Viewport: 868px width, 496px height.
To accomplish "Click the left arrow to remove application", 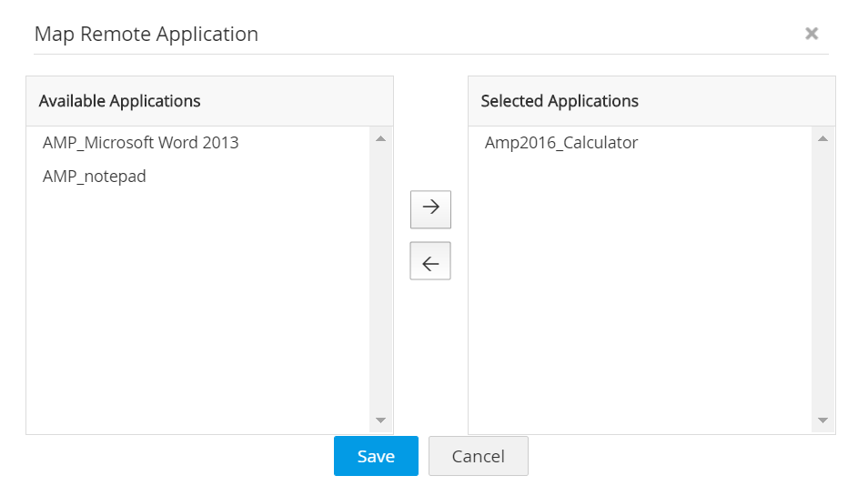I will [x=430, y=261].
